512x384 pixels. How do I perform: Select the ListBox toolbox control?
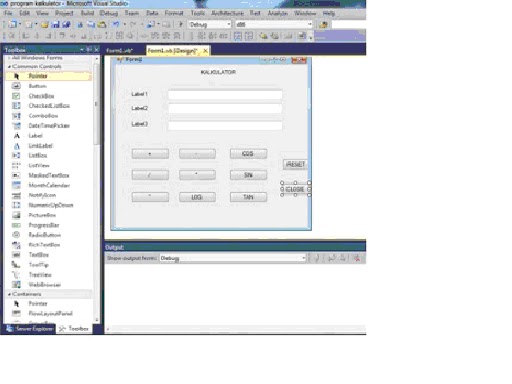tap(38, 155)
